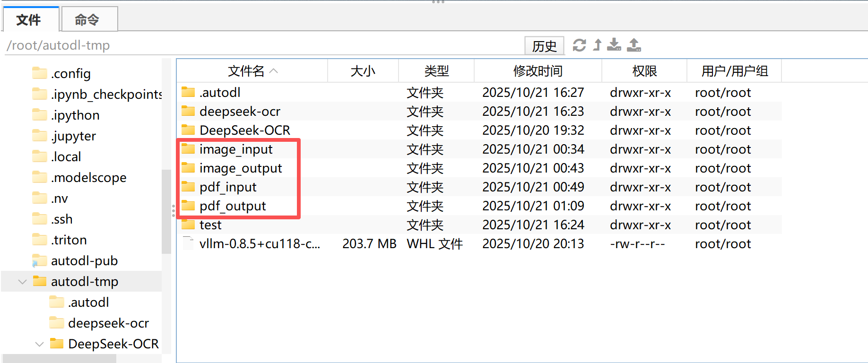Select the pdf_input folder row
This screenshot has width=868, height=363.
pyautogui.click(x=227, y=187)
